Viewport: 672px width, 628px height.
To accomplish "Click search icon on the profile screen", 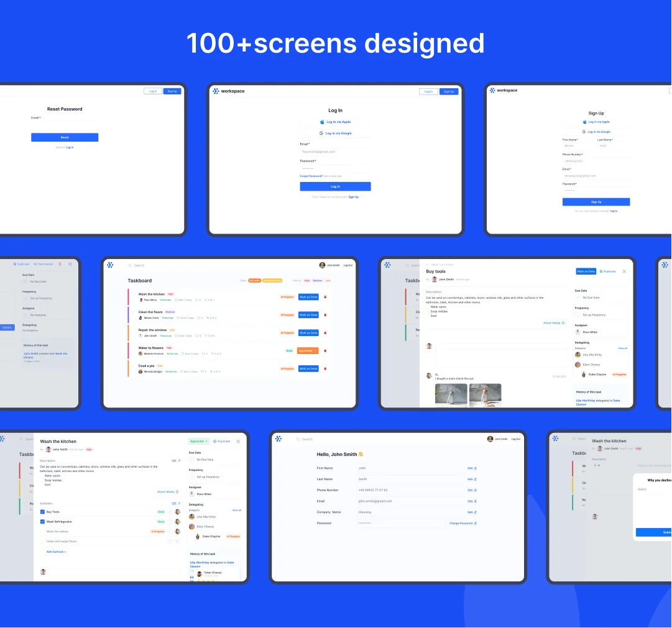I will pos(298,439).
